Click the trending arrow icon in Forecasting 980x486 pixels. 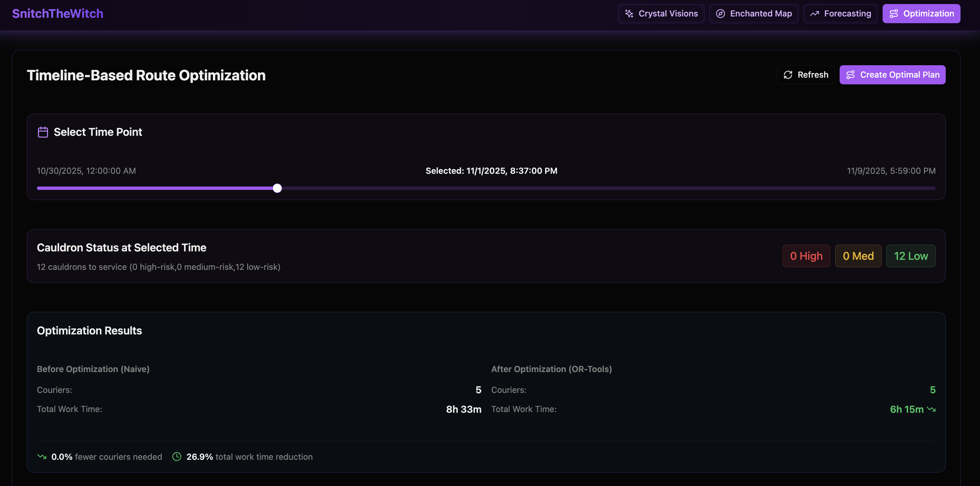(814, 14)
